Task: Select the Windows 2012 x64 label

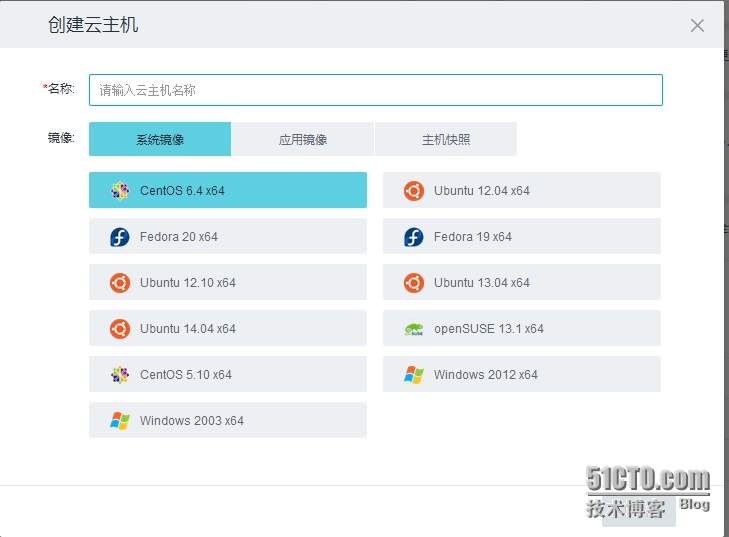Action: point(485,374)
